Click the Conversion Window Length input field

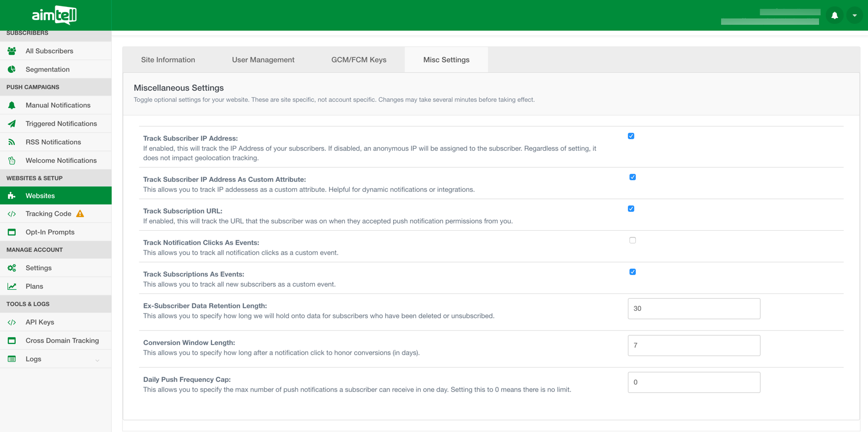[x=693, y=346]
